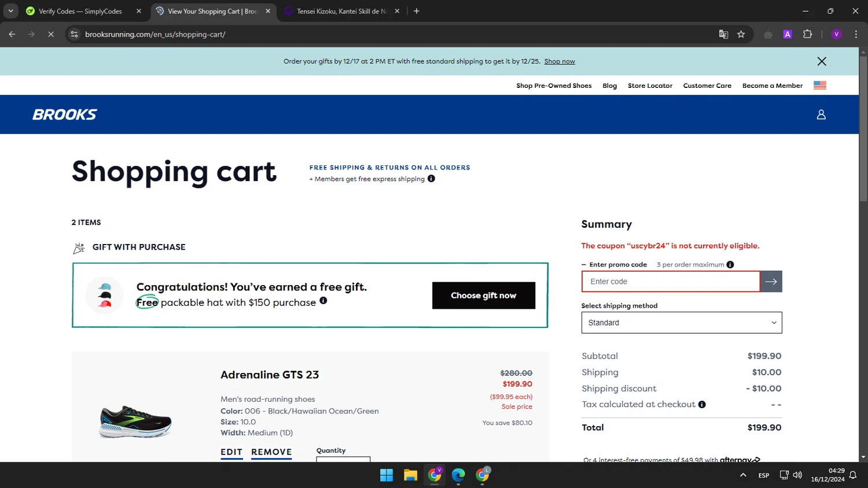Click the You save $80.10 text
The image size is (868, 488).
click(x=507, y=423)
